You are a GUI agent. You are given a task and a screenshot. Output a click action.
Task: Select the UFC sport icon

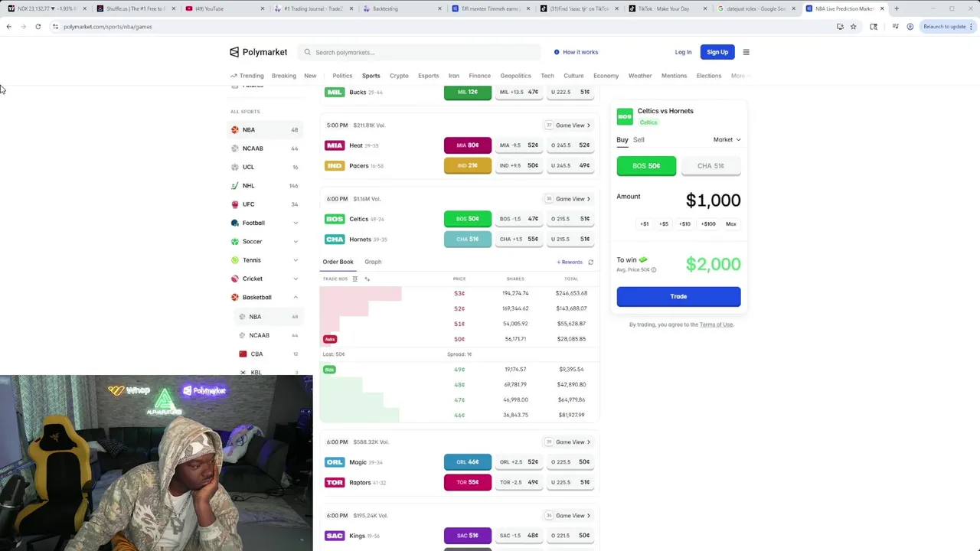click(235, 204)
